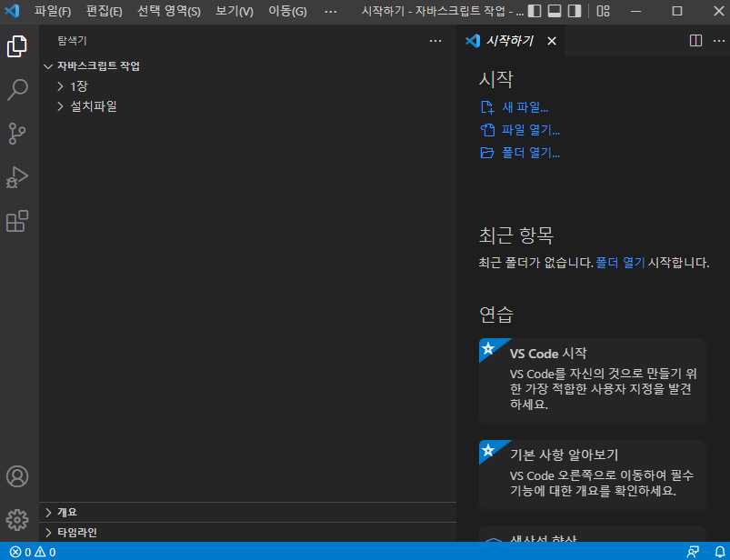The width and height of the screenshot is (730, 560).
Task: Toggle the bottom panel layout button
Action: pyautogui.click(x=555, y=11)
